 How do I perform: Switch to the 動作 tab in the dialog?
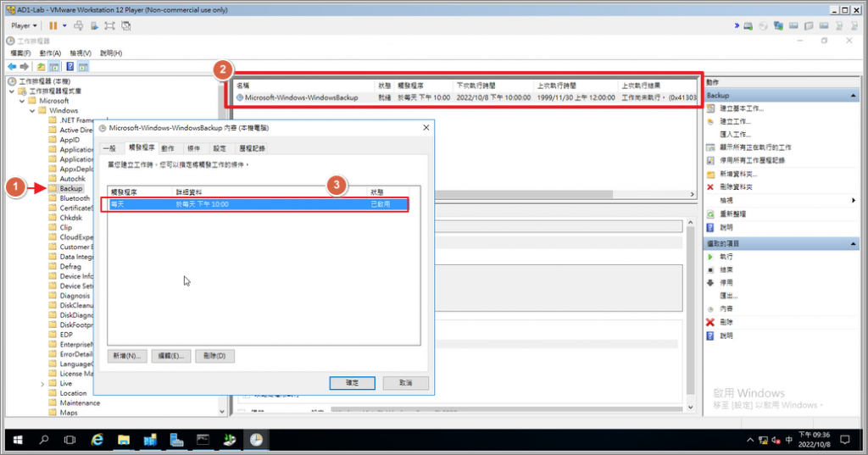point(168,148)
